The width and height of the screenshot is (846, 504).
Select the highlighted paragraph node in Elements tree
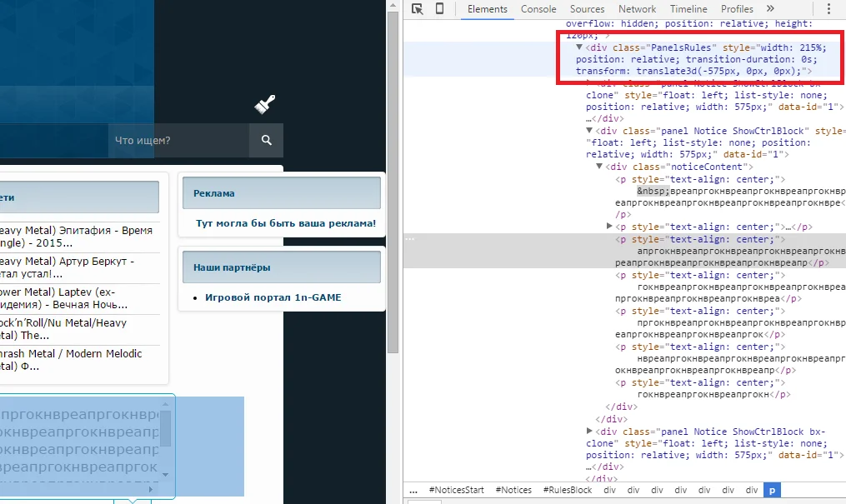(623, 251)
